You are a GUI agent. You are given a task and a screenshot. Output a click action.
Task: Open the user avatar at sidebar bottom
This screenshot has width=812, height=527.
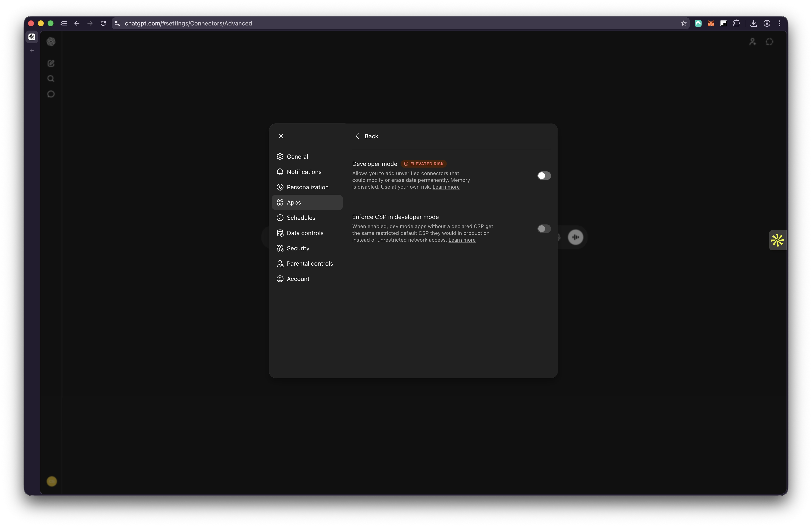tap(52, 481)
